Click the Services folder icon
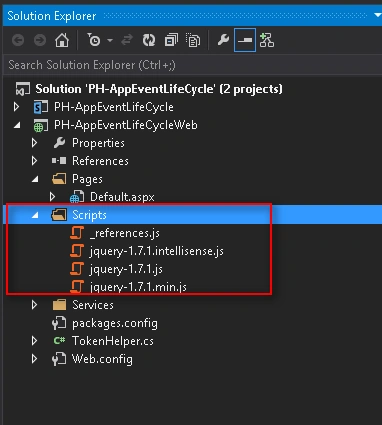The height and width of the screenshot is (425, 382). pos(59,305)
